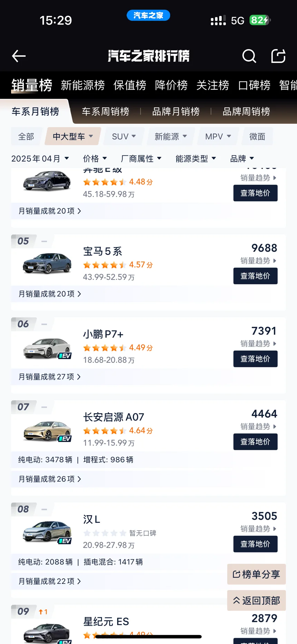Expand the 价格 filter dropdown

click(x=95, y=159)
